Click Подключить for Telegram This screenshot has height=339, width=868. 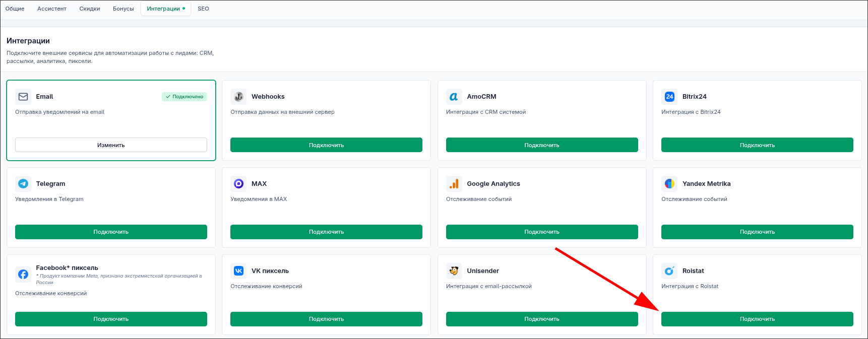click(111, 232)
